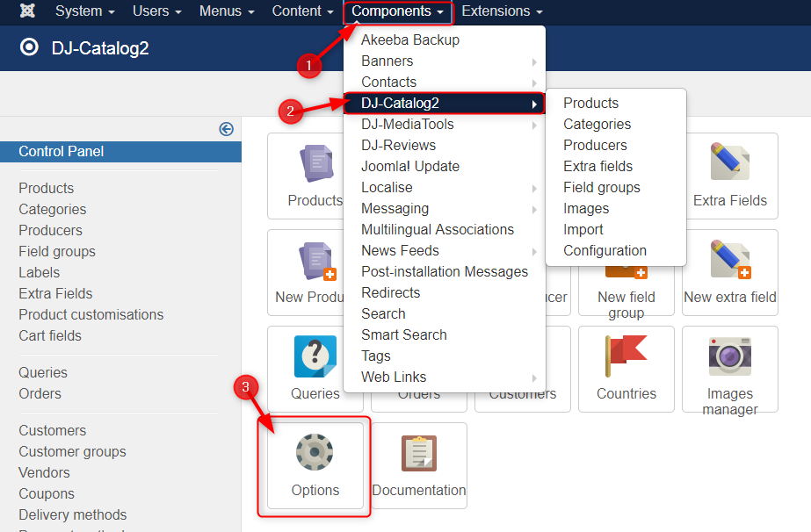Open the Products control panel icon
The image size is (811, 532).
click(315, 163)
